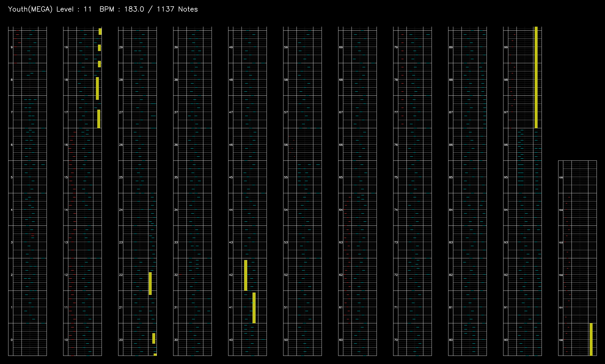Click the measure "32" label
The width and height of the screenshot is (605, 364).
(176, 275)
